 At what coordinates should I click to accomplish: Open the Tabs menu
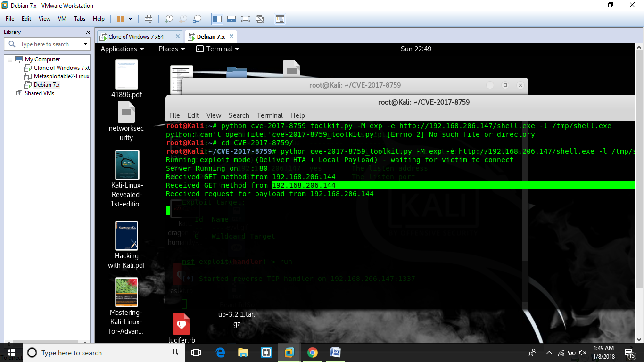pyautogui.click(x=80, y=19)
